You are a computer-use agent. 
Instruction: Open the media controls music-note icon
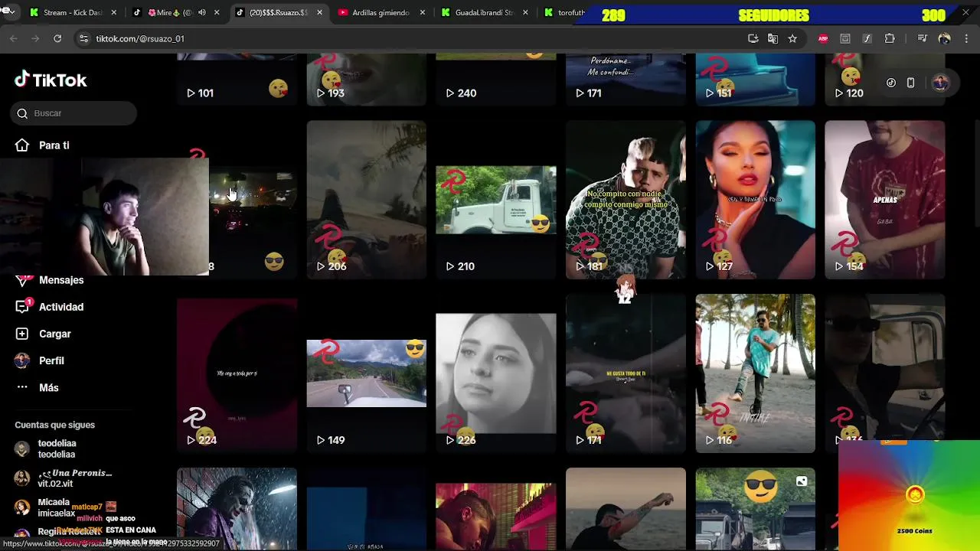(923, 38)
